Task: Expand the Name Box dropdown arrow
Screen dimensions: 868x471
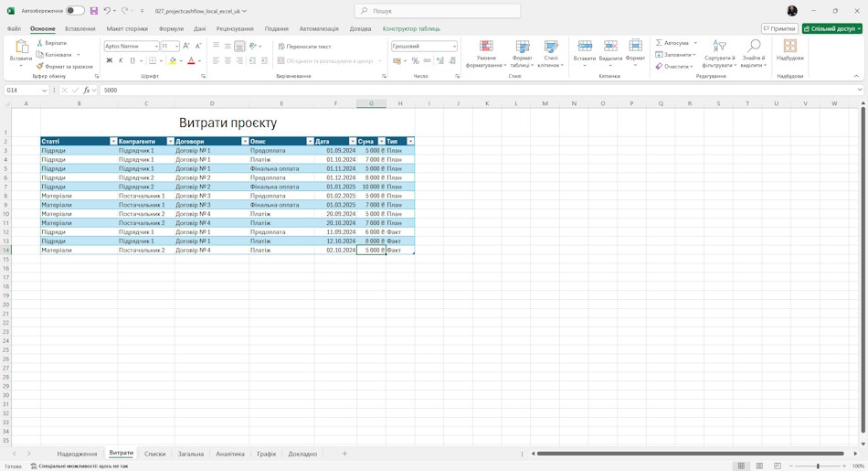Action: pos(44,90)
